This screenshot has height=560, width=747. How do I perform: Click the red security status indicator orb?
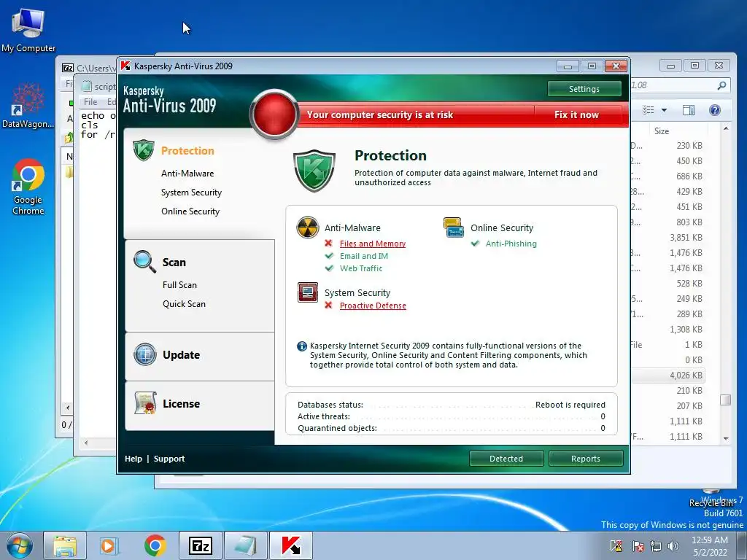[274, 114]
